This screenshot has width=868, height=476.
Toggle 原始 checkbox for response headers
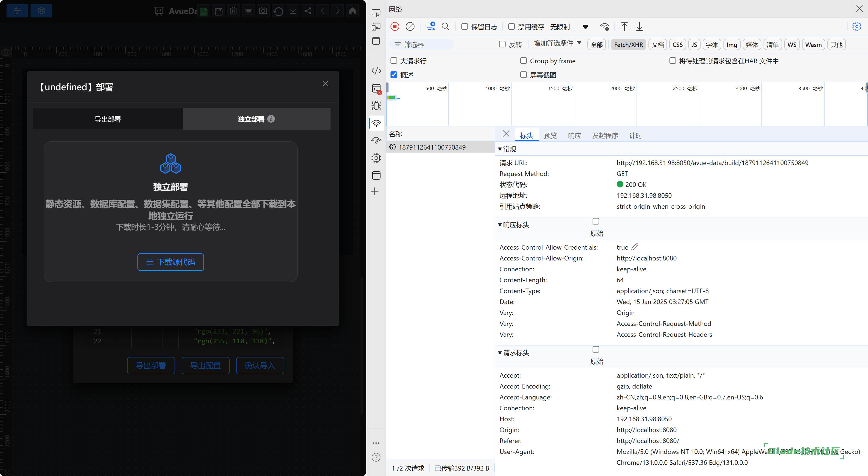click(x=596, y=221)
